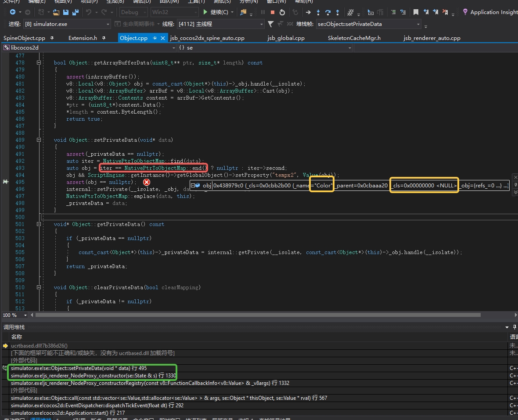Click the Step Into arrow icon
The image size is (518, 420).
click(318, 12)
